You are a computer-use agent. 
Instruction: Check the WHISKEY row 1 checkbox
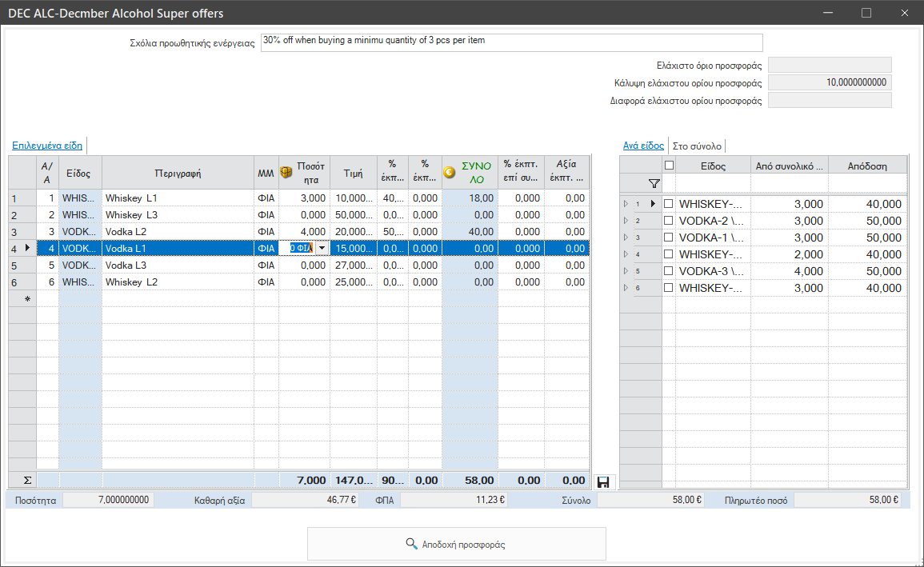point(668,204)
